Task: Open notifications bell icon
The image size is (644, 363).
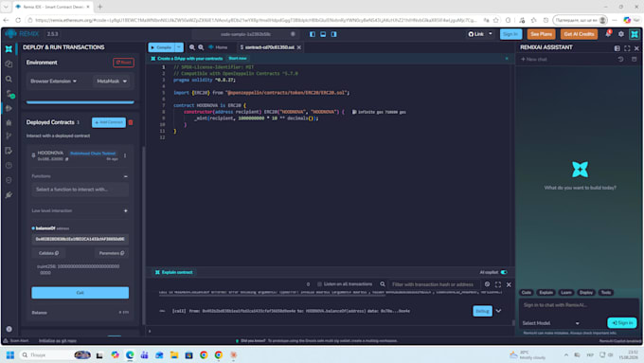Action: tap(608, 34)
